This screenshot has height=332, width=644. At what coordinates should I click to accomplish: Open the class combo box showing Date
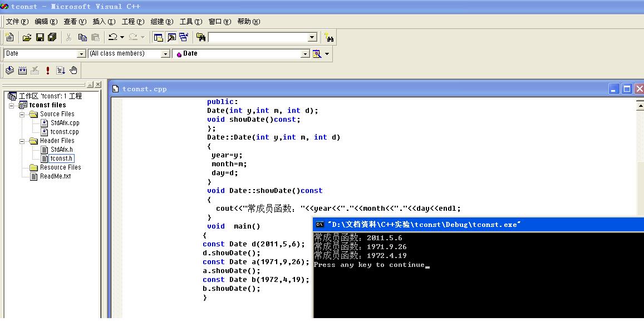tap(81, 54)
